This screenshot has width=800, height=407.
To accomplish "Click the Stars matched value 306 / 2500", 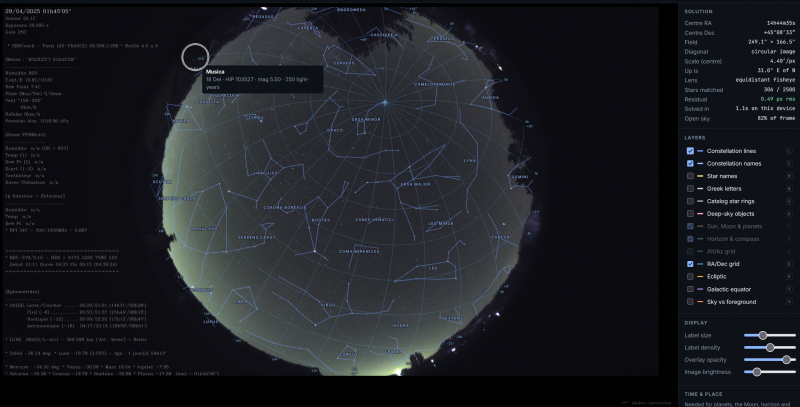I will point(779,90).
